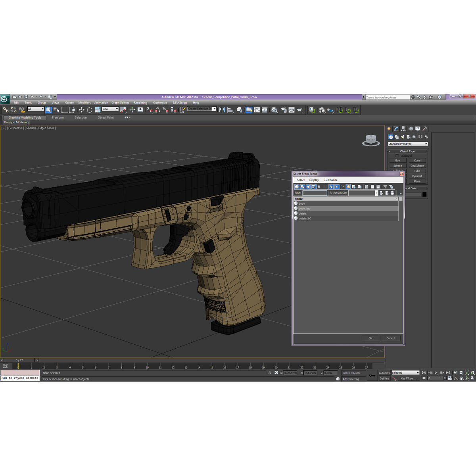Screen dimensions: 476x476
Task: Click OK in Select From Scene dialog
Action: [x=370, y=338]
